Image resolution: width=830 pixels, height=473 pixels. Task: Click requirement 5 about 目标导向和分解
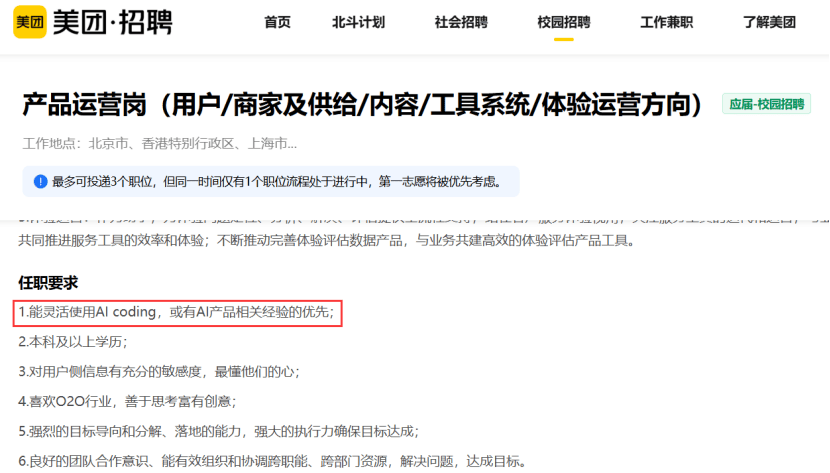(x=219, y=431)
